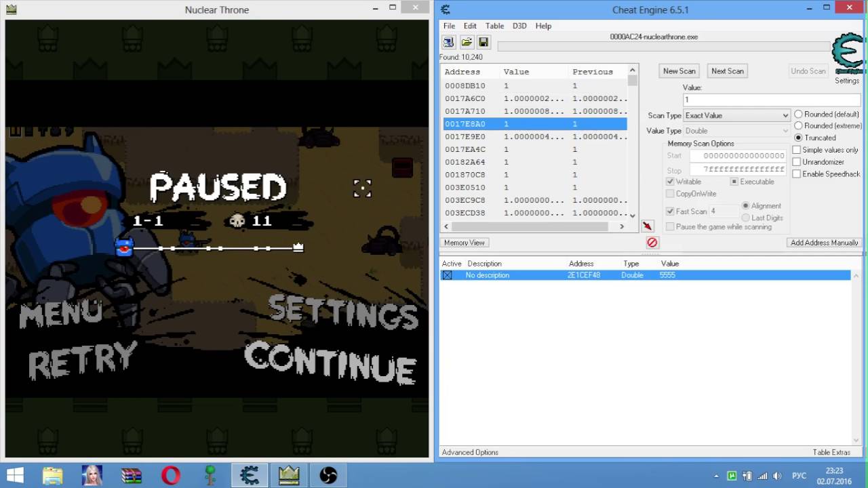Screen dimensions: 868x488
Task: Select result row address 0017E9E0
Action: tap(535, 136)
